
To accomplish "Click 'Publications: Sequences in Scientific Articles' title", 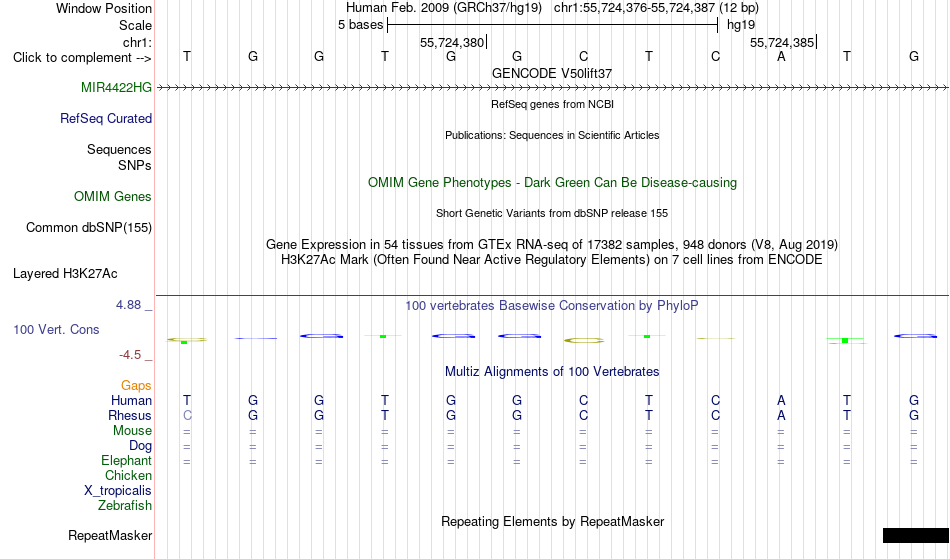I will click(552, 135).
